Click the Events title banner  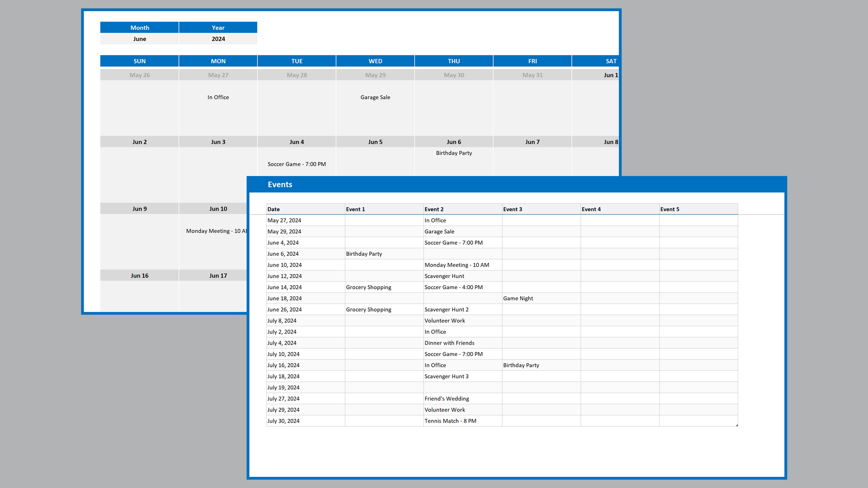[280, 185]
